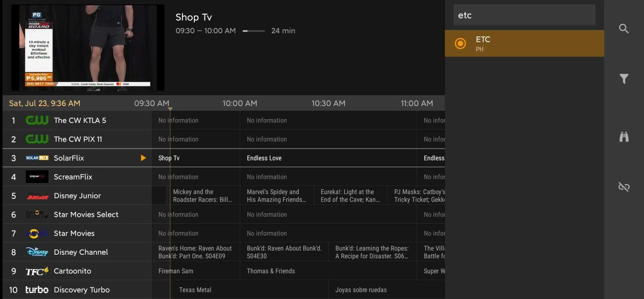This screenshot has width=644, height=299.
Task: Open Eureka!: Light at the End program
Action: coord(350,196)
